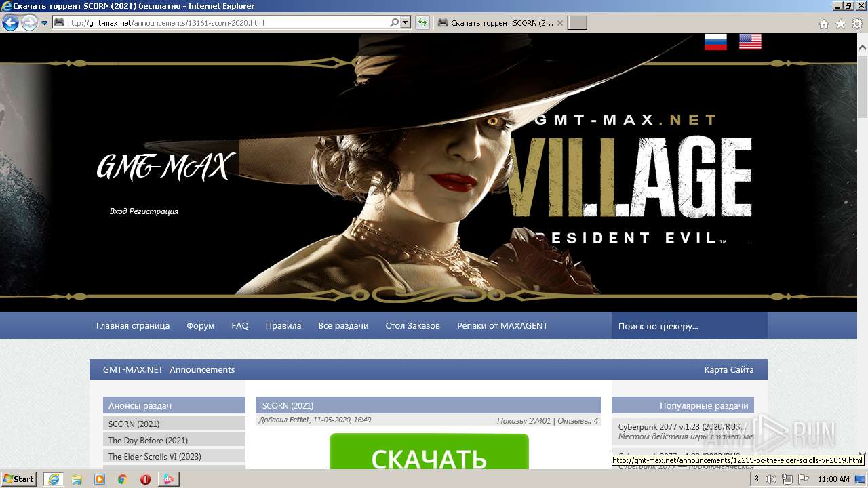
Task: Open Стол Заказов menu item
Action: tap(412, 326)
